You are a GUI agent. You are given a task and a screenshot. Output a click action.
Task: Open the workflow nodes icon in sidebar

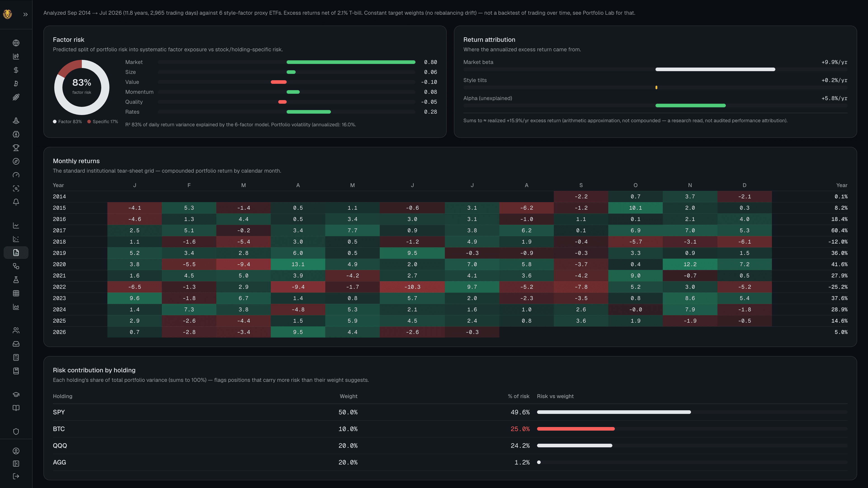pos(16,266)
